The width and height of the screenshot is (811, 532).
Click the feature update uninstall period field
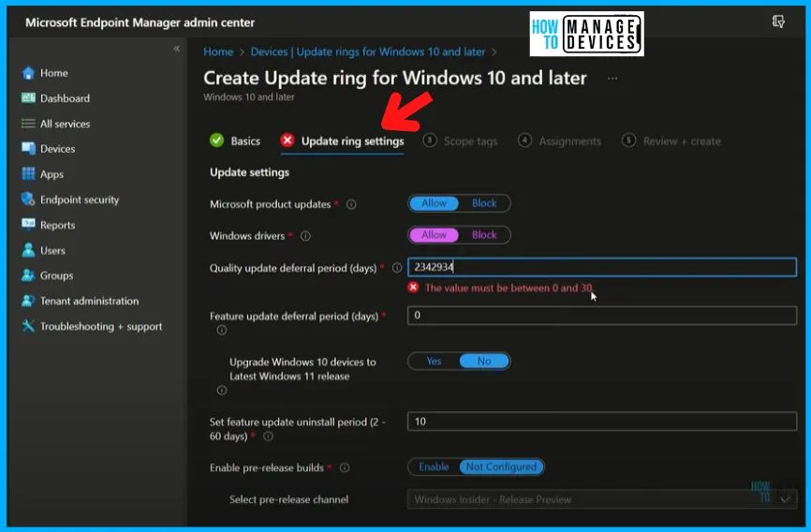click(602, 421)
